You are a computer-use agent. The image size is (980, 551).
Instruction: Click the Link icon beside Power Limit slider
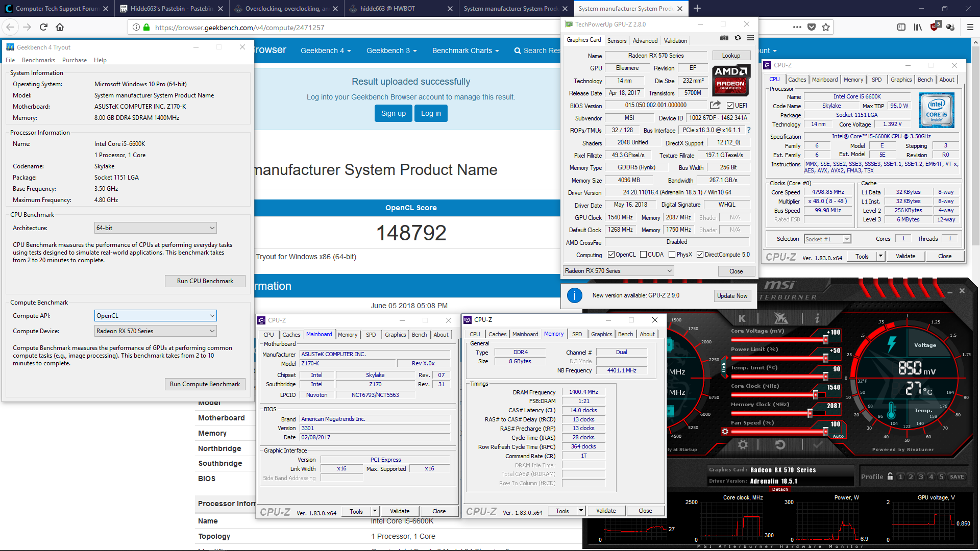tap(723, 367)
